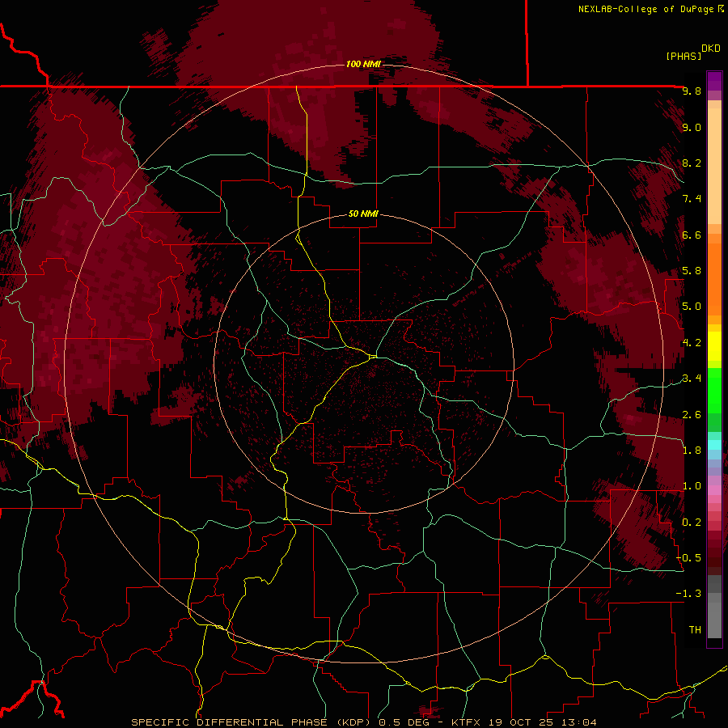Image resolution: width=728 pixels, height=728 pixels.
Task: Click the 100 NMI range ring label
Action: pos(363,64)
